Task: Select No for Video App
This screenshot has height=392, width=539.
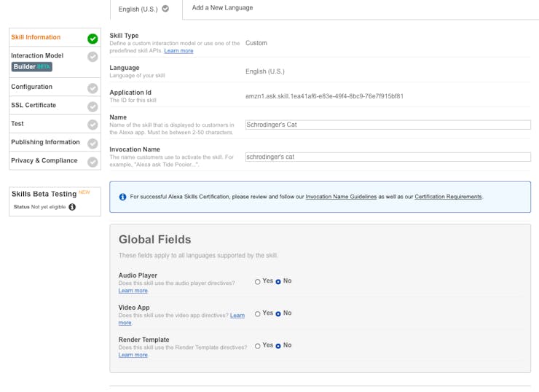Action: click(278, 314)
